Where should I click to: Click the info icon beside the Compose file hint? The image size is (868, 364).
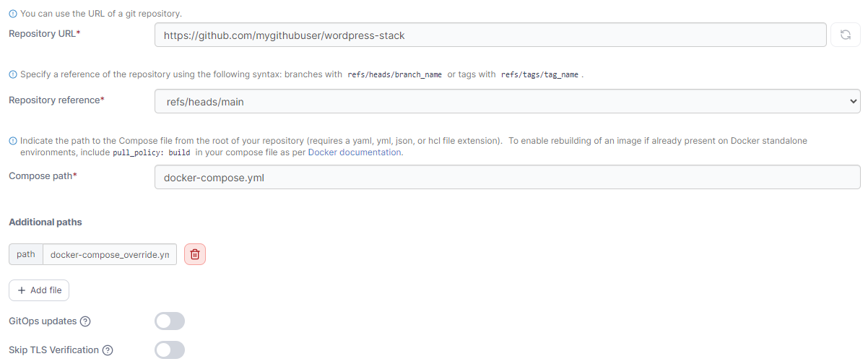coord(12,141)
